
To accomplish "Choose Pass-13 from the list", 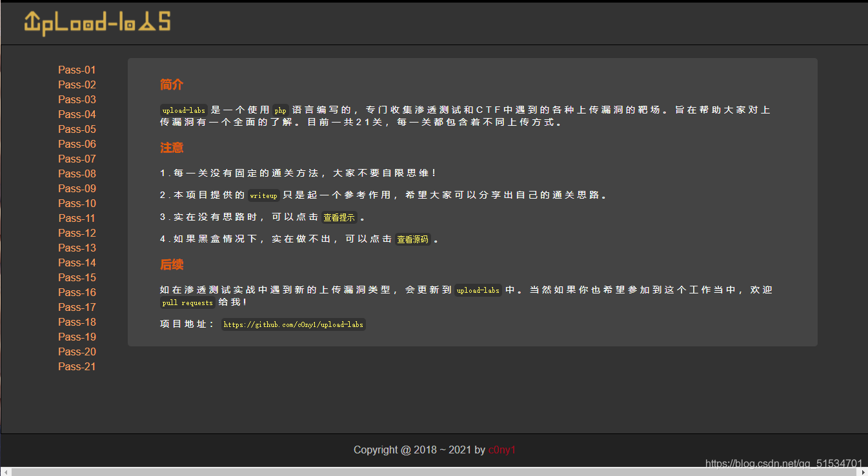I will pos(77,248).
